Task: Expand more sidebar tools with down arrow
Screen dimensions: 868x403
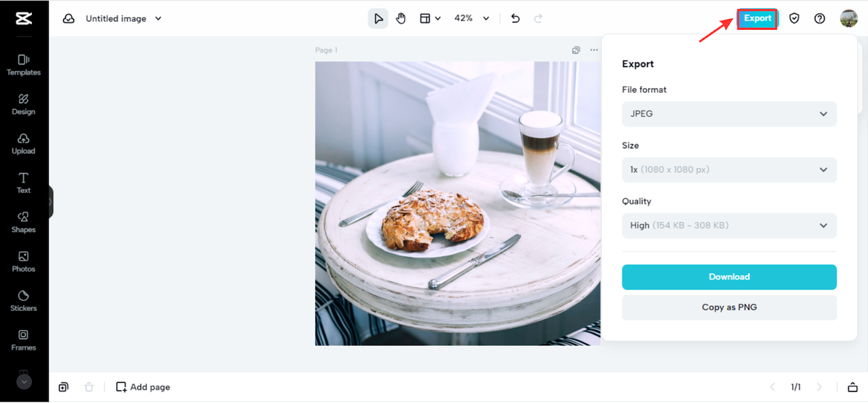Action: [24, 381]
